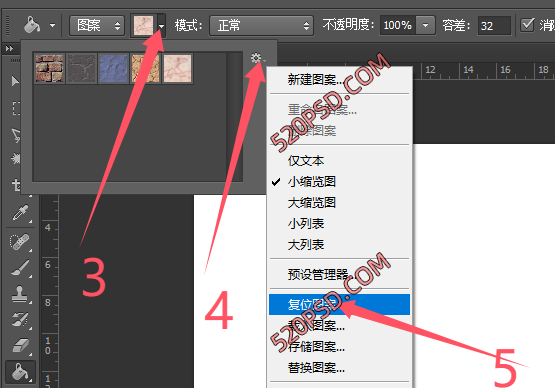Select the brick wall pattern thumbnail

50,69
